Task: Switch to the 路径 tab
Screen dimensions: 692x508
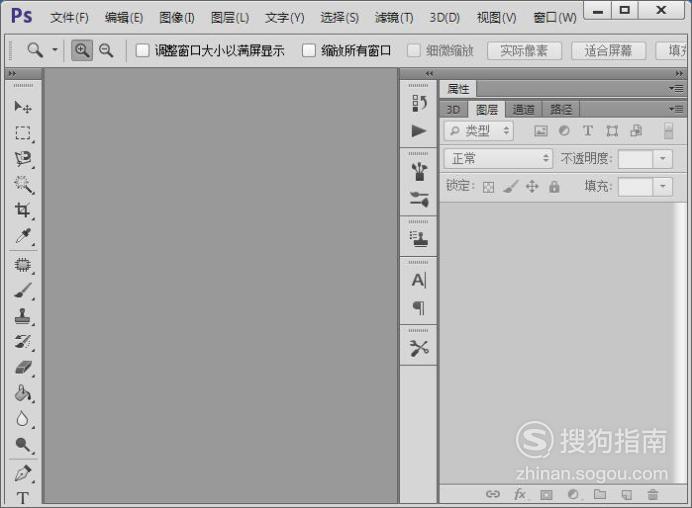Action: (x=561, y=109)
